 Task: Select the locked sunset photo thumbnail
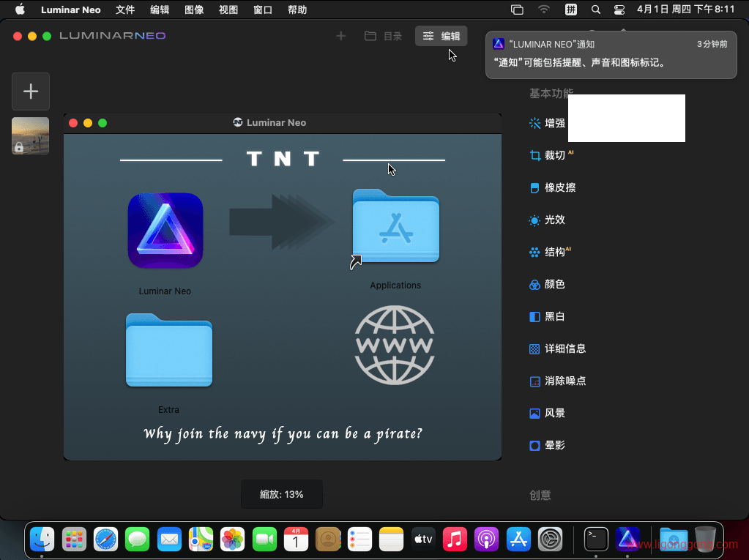pos(31,135)
